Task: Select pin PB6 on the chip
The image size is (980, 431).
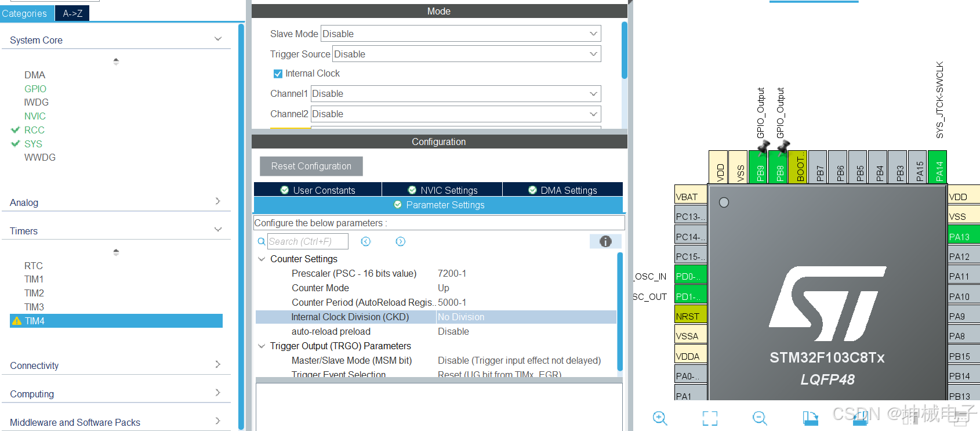Action: [x=837, y=166]
